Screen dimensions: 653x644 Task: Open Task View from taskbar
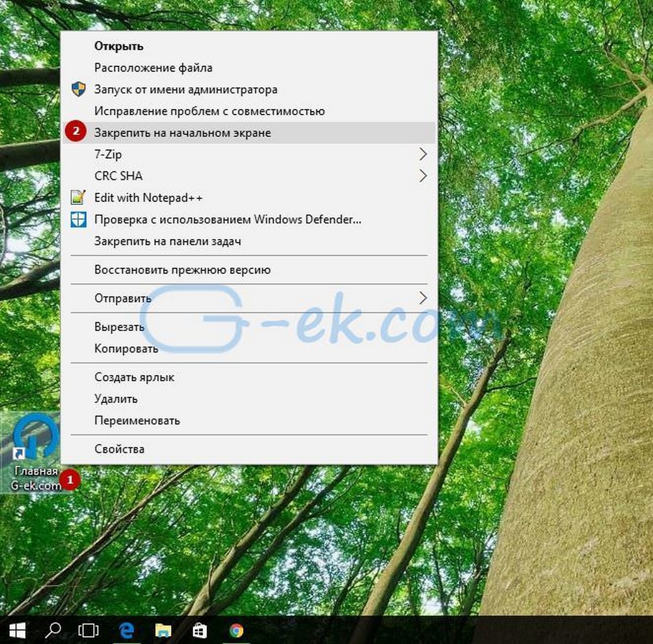click(x=88, y=630)
